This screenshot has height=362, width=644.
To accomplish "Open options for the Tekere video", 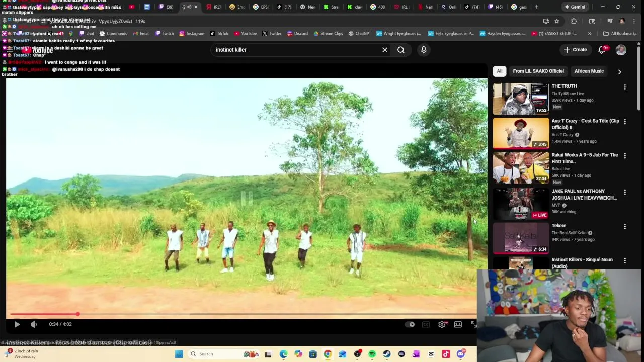I will coord(625,226).
